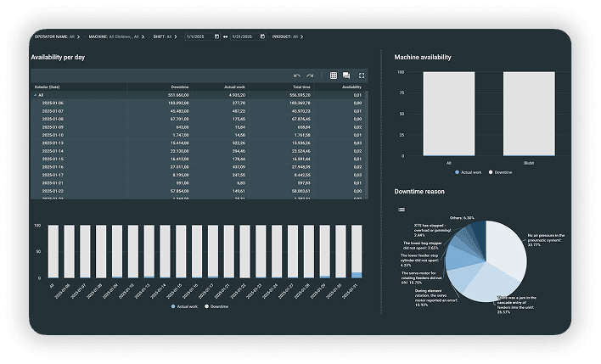Sort by Availability column header
The image size is (601, 364).
tap(351, 87)
